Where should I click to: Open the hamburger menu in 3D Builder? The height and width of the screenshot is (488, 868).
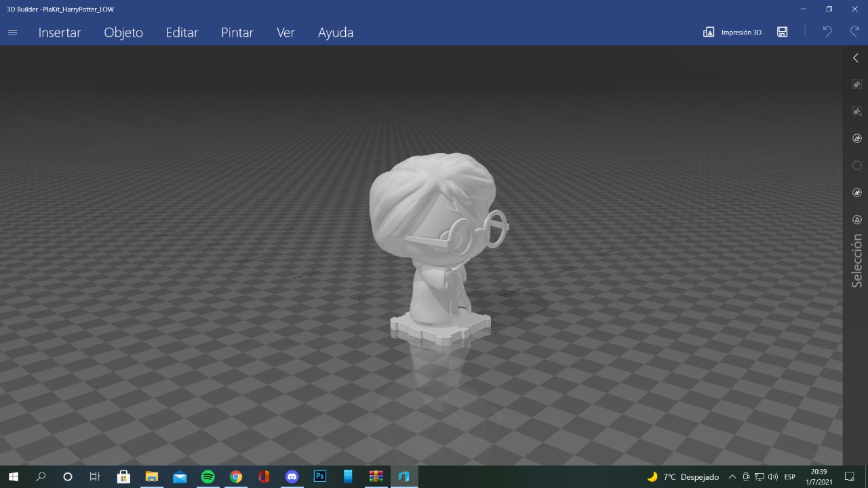tap(12, 33)
